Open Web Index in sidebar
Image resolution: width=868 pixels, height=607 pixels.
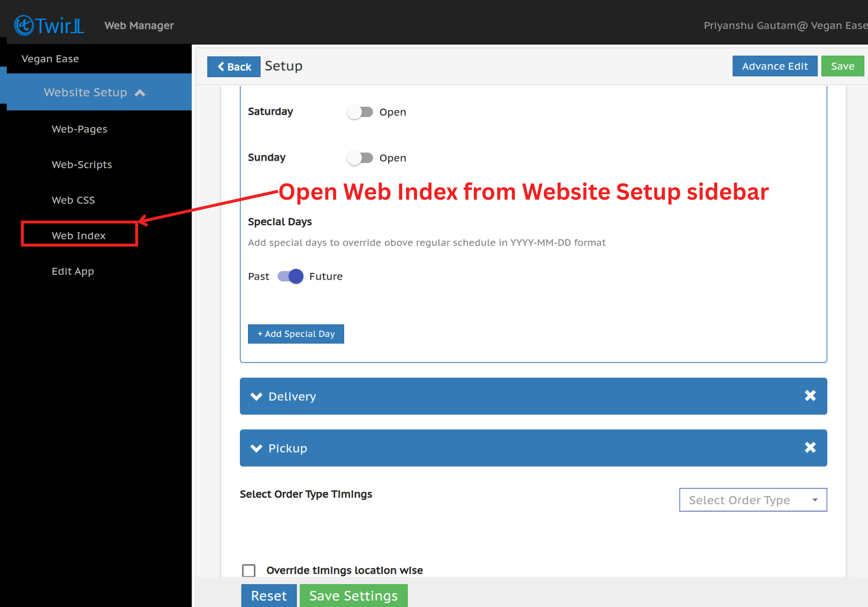(x=79, y=236)
